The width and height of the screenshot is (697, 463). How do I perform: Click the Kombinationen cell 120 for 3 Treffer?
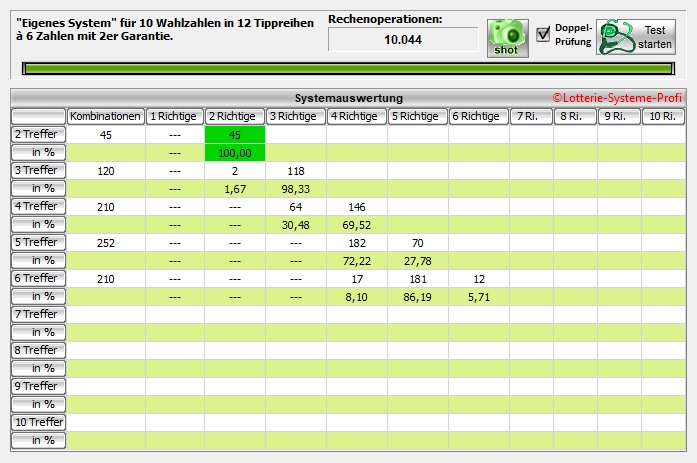(106, 171)
